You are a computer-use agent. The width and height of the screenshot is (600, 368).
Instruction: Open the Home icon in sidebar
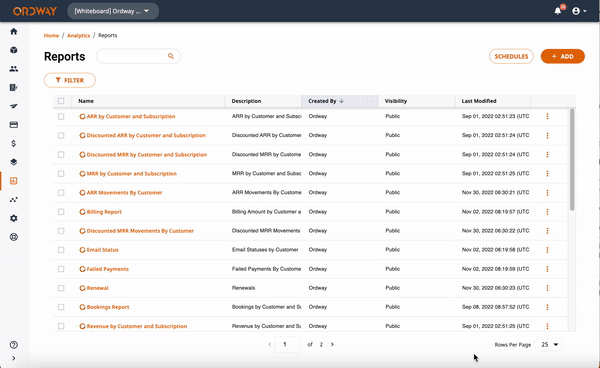click(x=14, y=31)
